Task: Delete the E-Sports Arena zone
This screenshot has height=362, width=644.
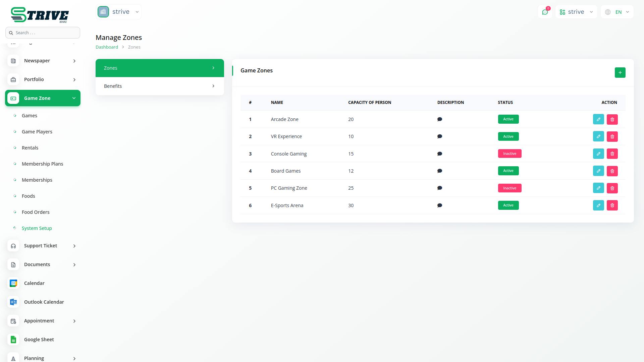Action: [612, 205]
